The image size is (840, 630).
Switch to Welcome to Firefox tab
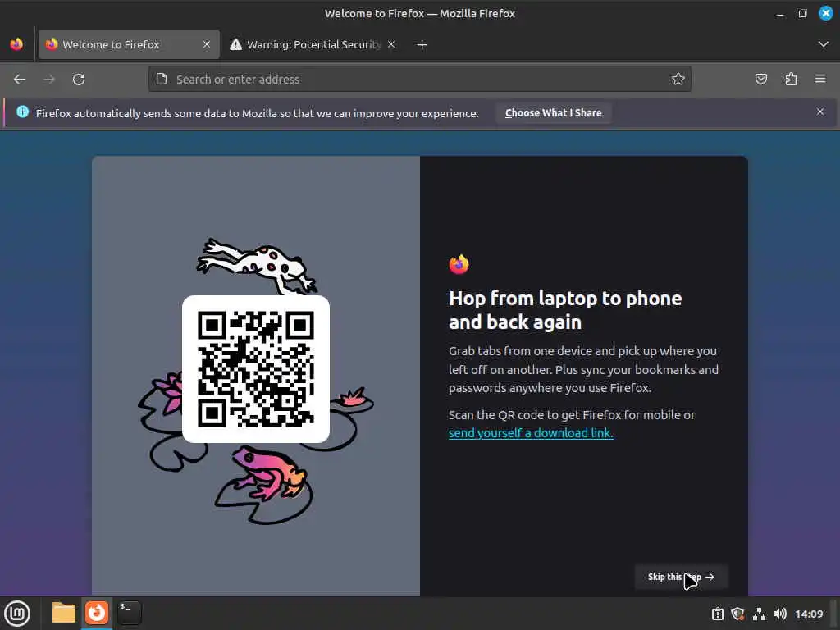[129, 44]
